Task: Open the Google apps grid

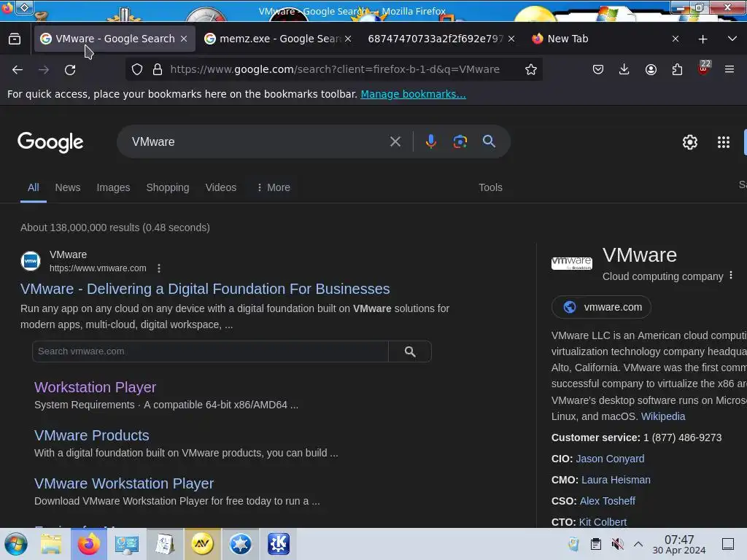Action: 723,142
